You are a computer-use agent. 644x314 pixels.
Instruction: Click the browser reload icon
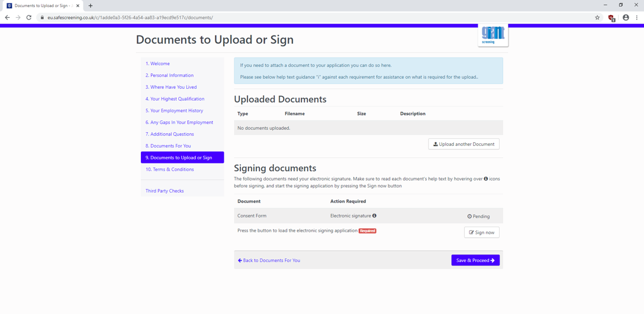tap(29, 18)
